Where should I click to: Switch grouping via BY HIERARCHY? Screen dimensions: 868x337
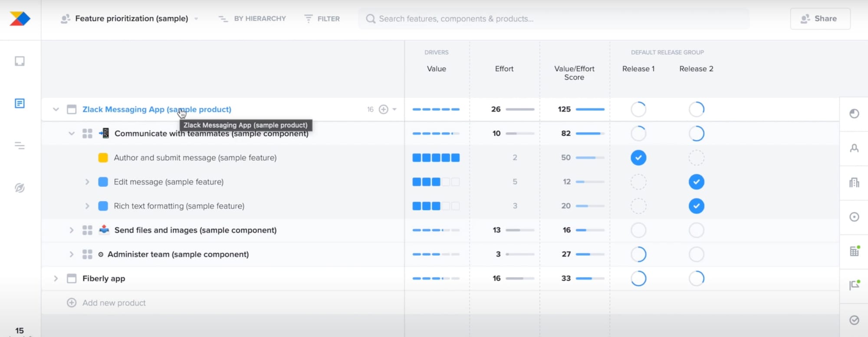252,19
